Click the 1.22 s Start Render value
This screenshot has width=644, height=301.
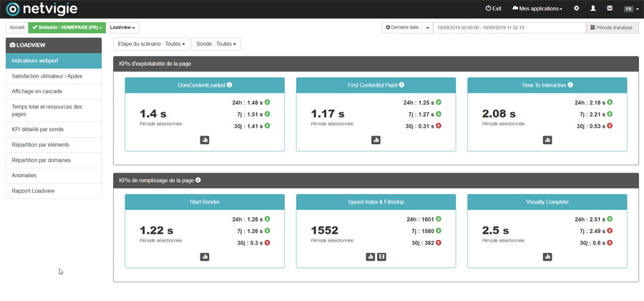[x=156, y=230]
